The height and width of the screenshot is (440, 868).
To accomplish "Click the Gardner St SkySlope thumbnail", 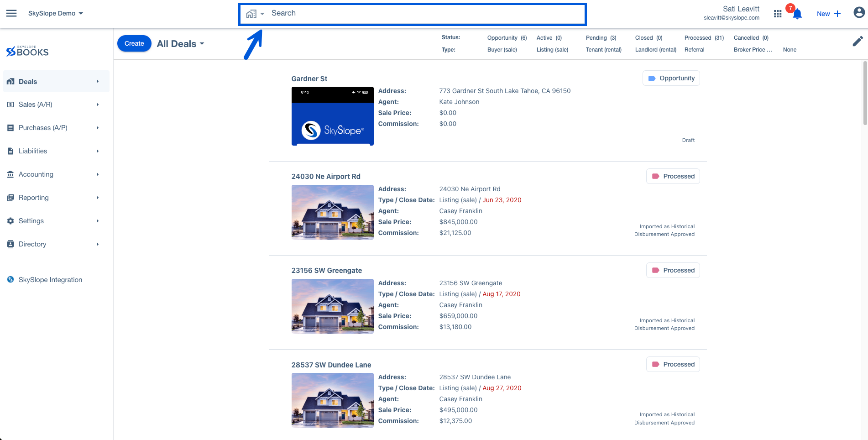I will (x=332, y=116).
